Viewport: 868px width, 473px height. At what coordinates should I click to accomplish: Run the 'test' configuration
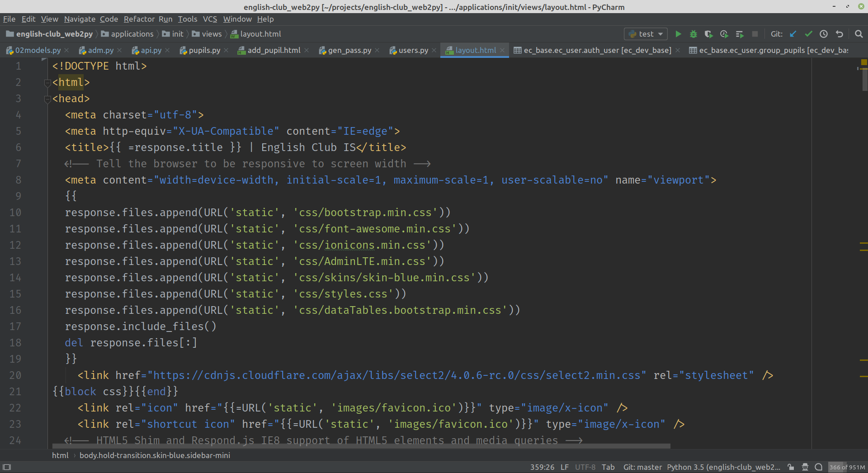tap(678, 34)
